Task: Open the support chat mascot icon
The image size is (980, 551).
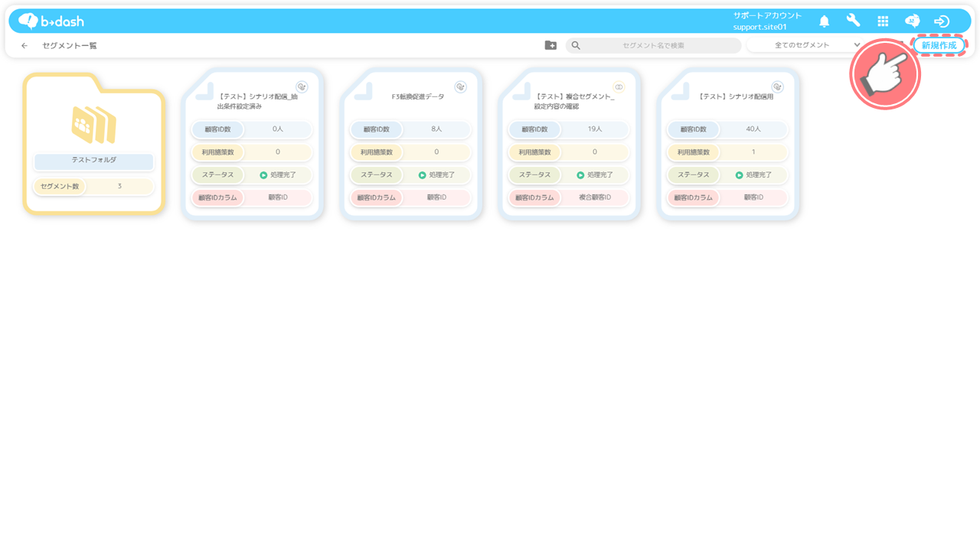Action: [912, 21]
